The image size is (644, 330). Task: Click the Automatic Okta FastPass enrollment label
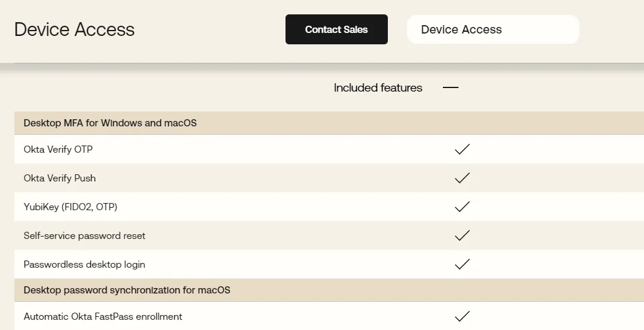[103, 316]
